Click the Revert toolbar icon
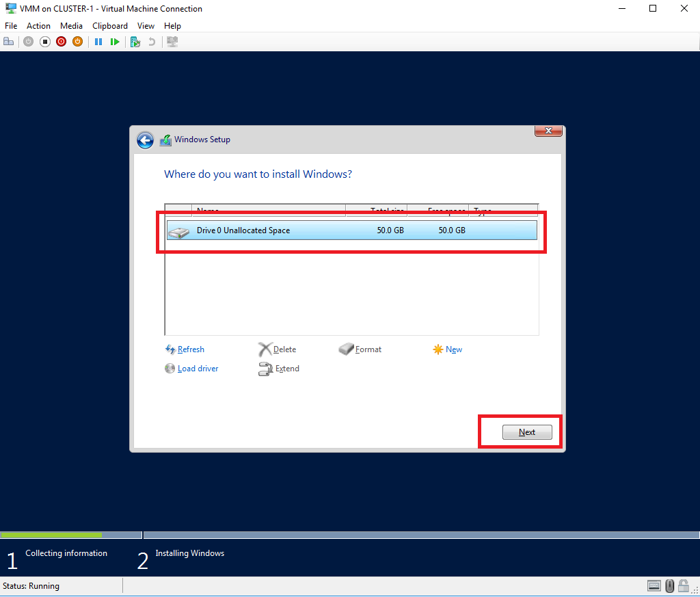Screen dimensions: 700x597 tap(152, 42)
